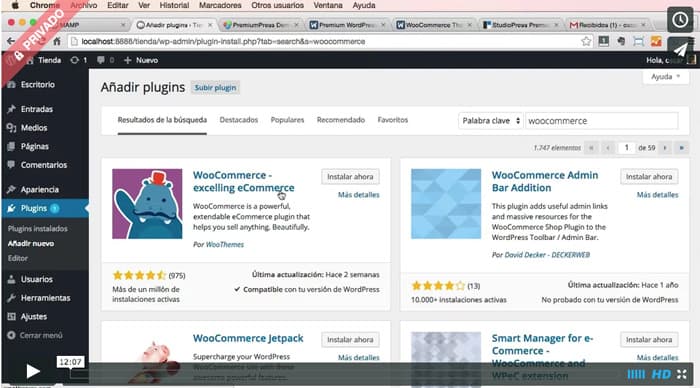Open the plugin Editor submenu item

(x=17, y=258)
